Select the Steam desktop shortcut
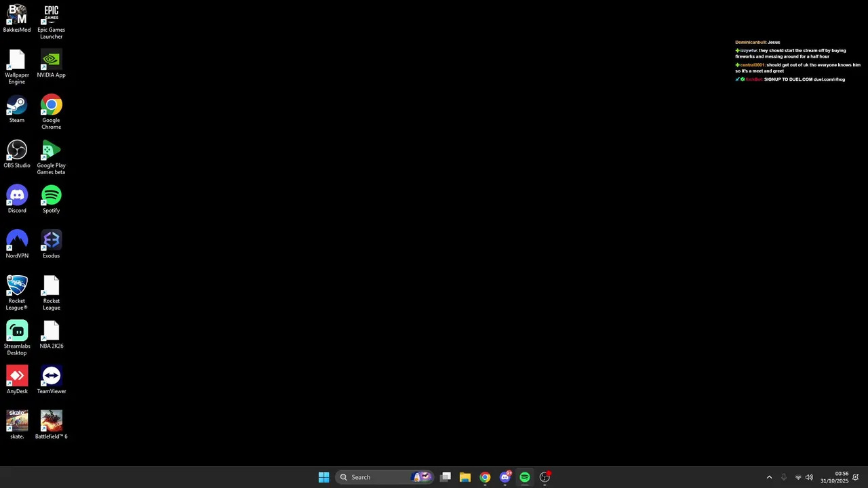Viewport: 868px width, 488px height. tap(17, 108)
